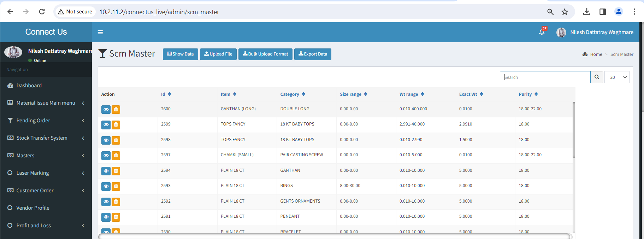Screen dimensions: 644x239
Task: View row 2592 with the eye button
Action: click(106, 202)
